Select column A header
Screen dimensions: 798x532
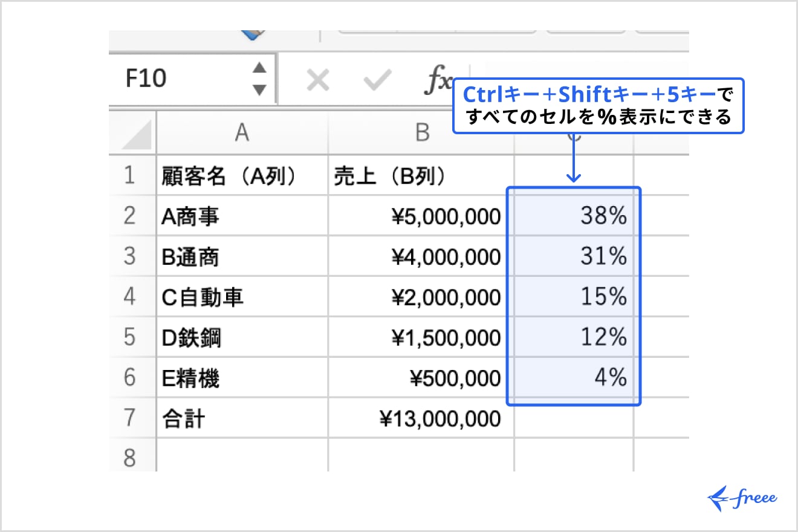(242, 134)
